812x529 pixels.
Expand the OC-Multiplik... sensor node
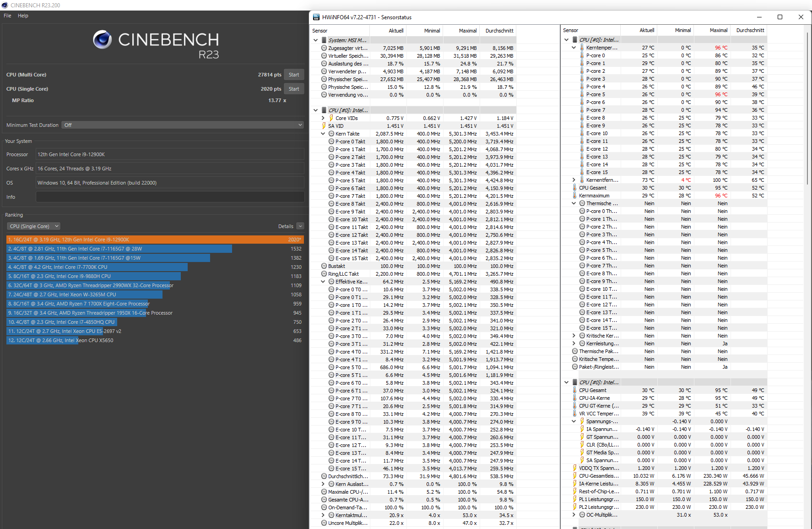pyautogui.click(x=574, y=515)
